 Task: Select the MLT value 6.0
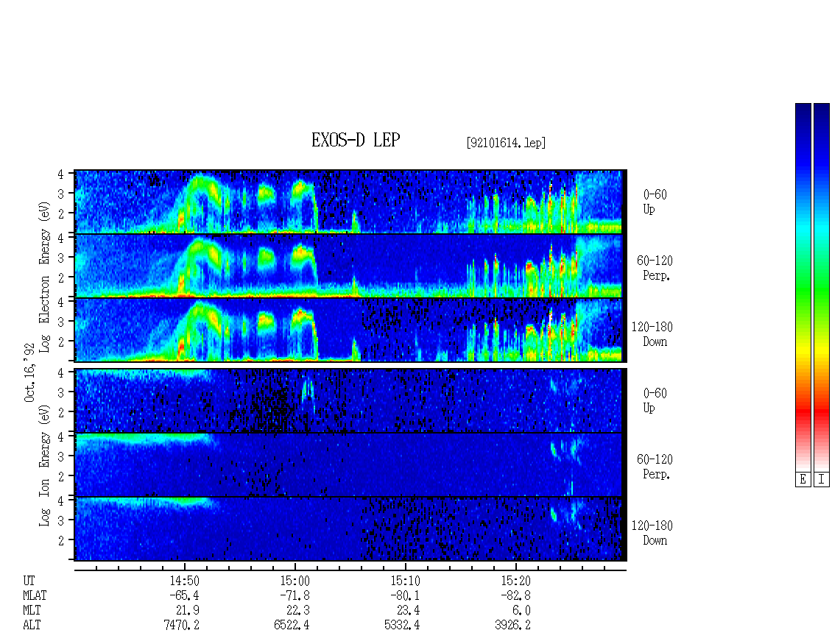521,611
